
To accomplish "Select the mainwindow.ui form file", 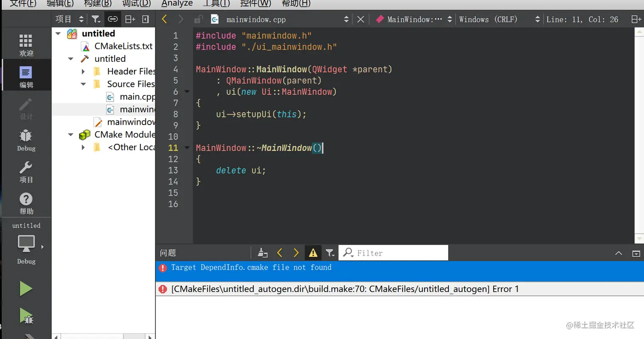I will point(131,122).
